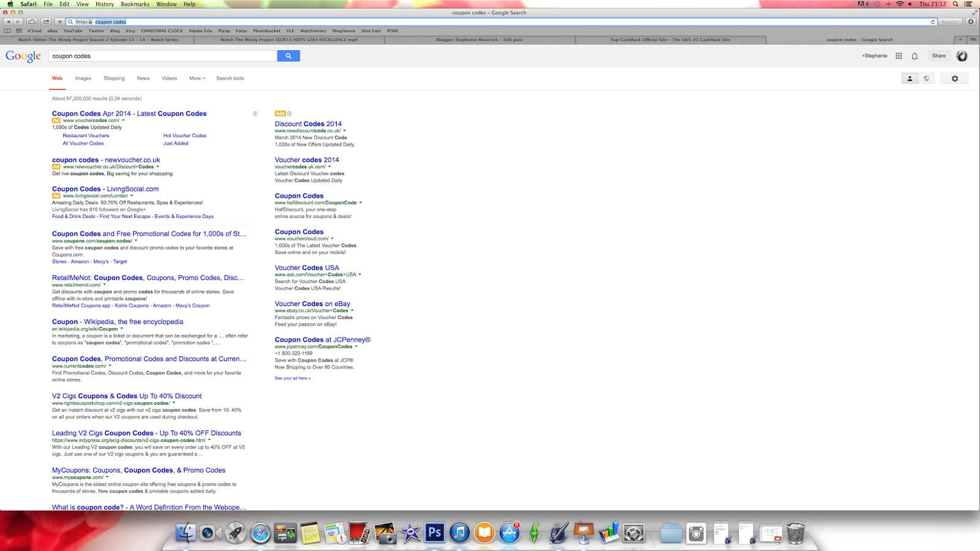The image size is (980, 551).
Task: Open System Preferences from the Dock
Action: click(x=633, y=533)
